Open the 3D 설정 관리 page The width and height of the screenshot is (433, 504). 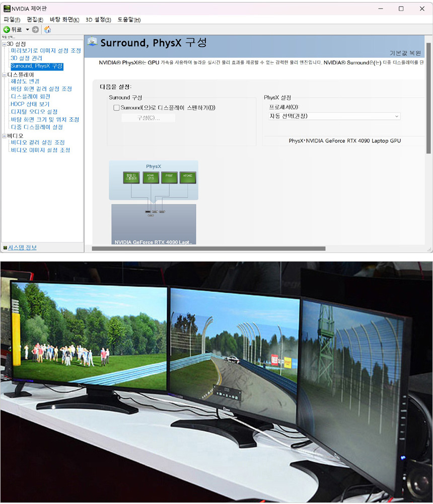[26, 58]
